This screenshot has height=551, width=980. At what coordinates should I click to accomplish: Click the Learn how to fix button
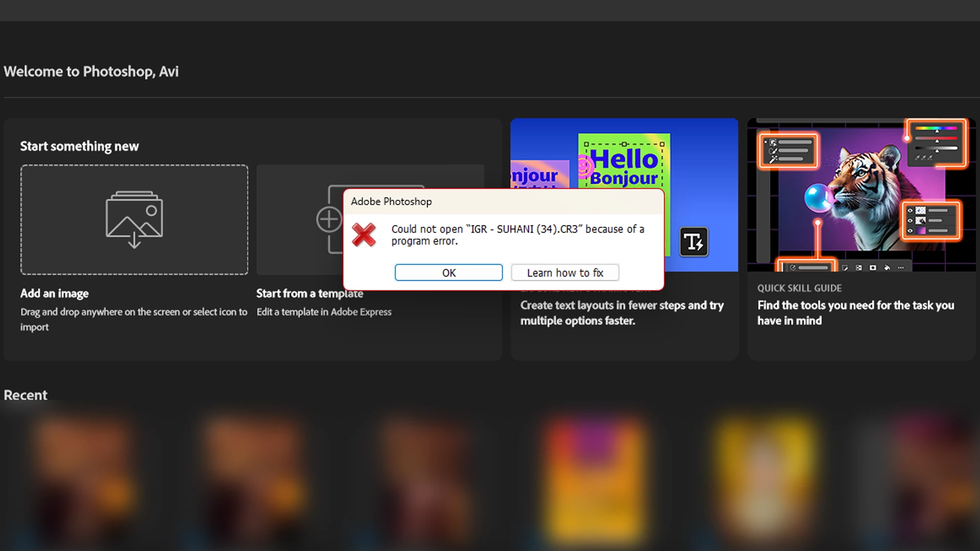pyautogui.click(x=565, y=273)
